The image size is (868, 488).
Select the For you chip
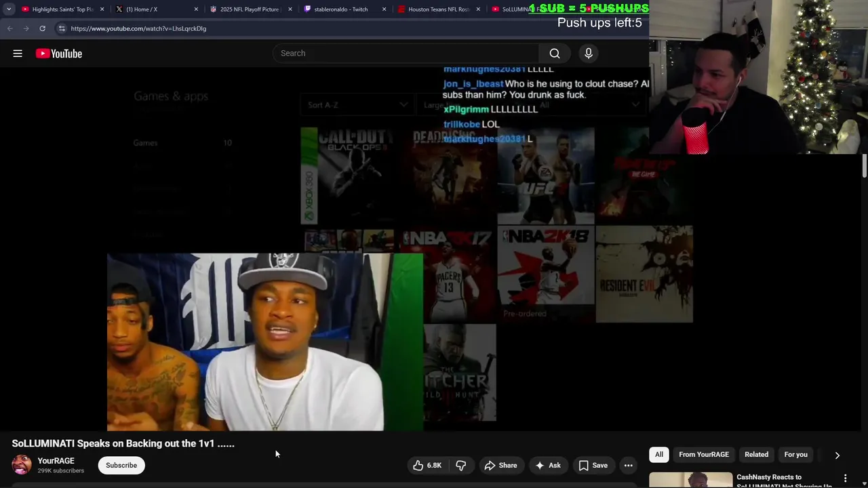(796, 455)
